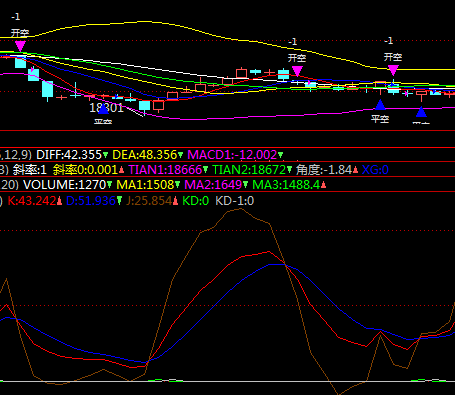
Task: Click the blue triangle beside the 18301 label
Action: [x=104, y=108]
